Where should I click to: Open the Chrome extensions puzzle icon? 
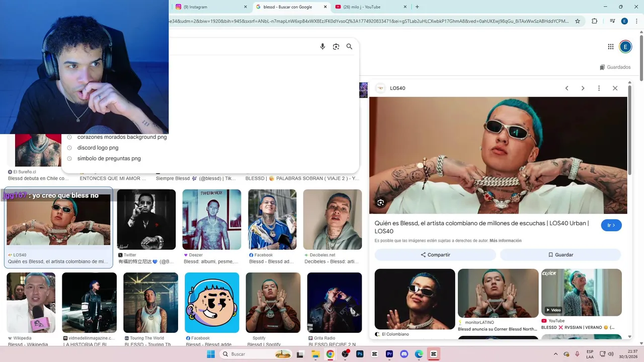[x=595, y=21]
